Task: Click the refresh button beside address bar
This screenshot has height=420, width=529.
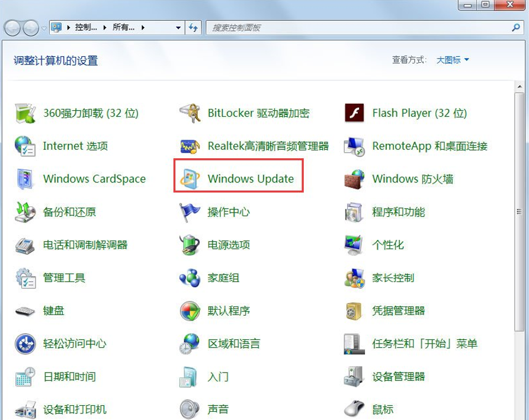Action: click(193, 28)
